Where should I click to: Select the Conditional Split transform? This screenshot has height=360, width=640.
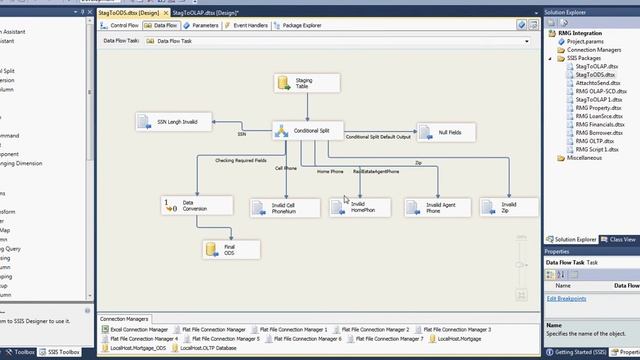click(x=308, y=131)
